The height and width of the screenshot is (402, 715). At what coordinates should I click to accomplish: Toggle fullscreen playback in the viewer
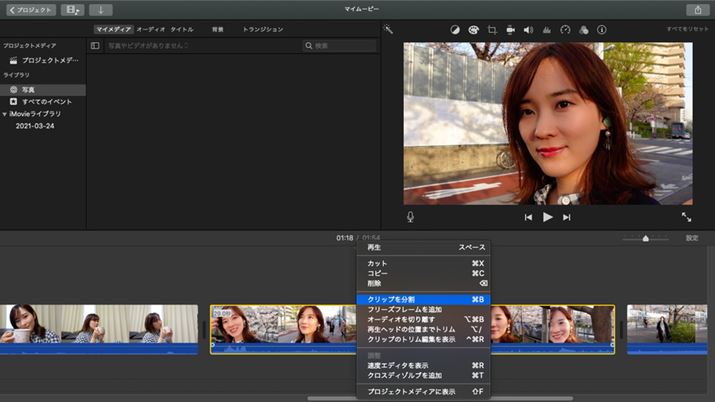[686, 216]
